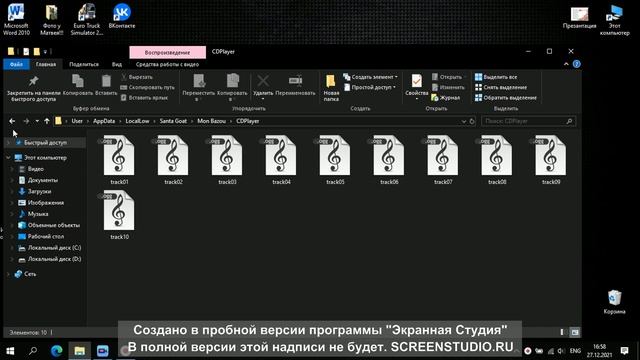Open Свойства properties icon
The height and width of the screenshot is (360, 640).
pyautogui.click(x=416, y=81)
